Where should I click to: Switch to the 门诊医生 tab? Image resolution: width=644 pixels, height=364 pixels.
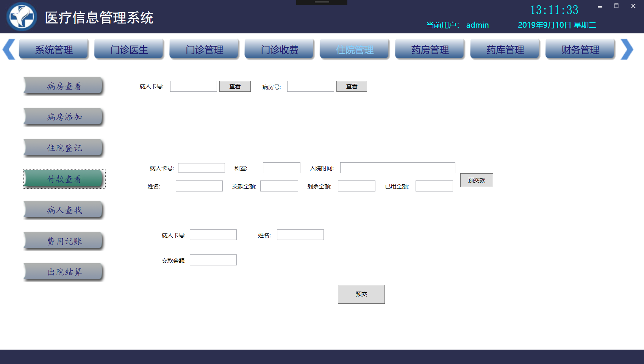coord(129,49)
